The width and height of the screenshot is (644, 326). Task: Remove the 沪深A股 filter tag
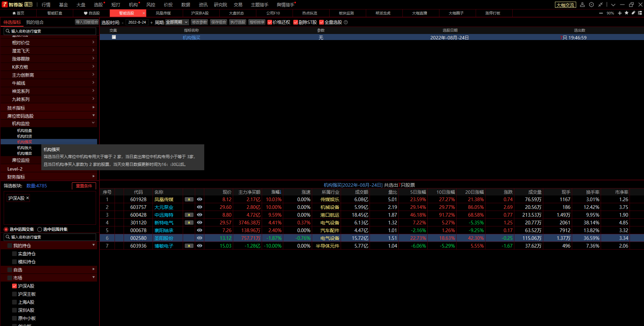(28, 198)
